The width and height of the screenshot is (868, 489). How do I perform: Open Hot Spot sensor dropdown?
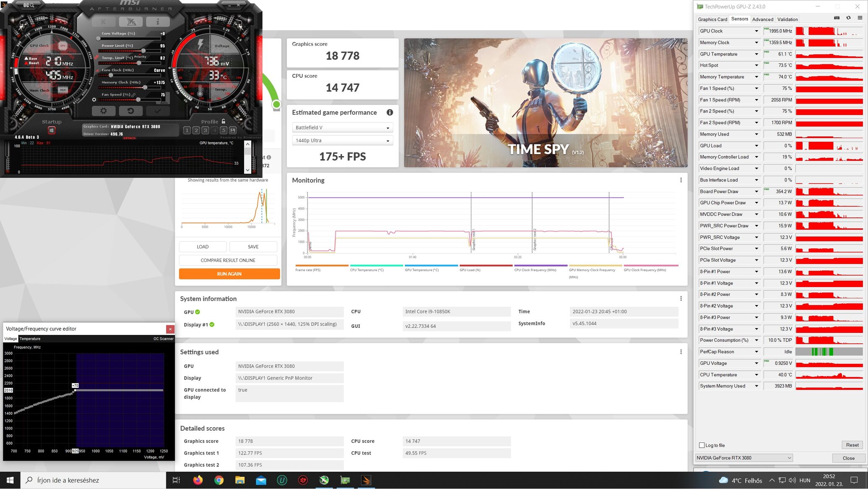click(756, 65)
